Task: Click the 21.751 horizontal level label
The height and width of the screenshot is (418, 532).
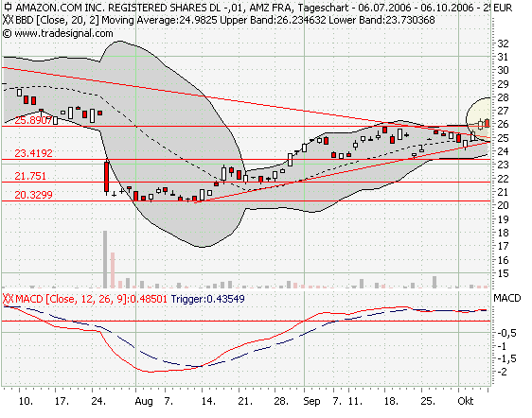Action: [x=30, y=176]
